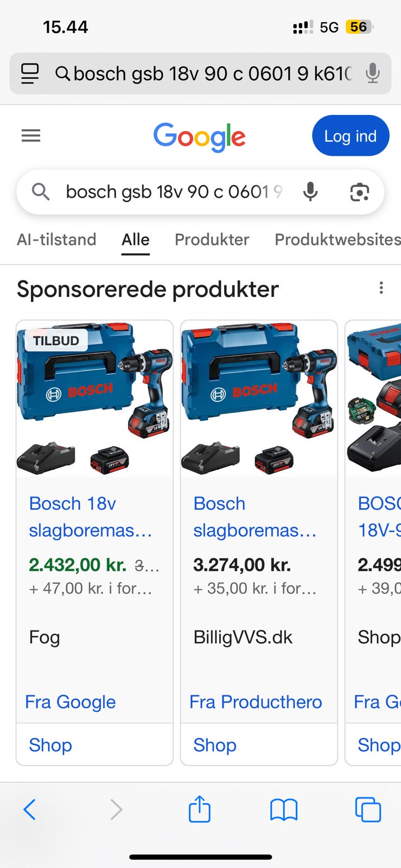
Task: Tap the BilligVVS.dk Bosch drill product image
Action: [259, 399]
